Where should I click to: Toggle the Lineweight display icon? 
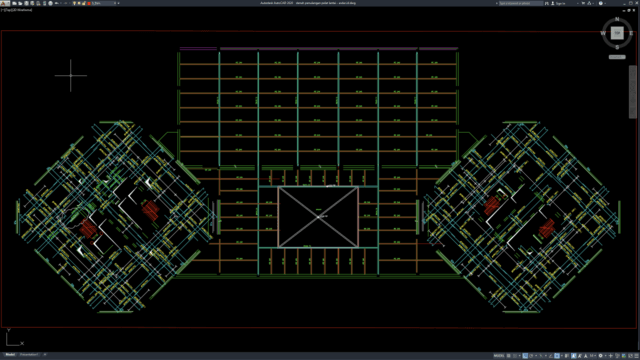[567, 356]
